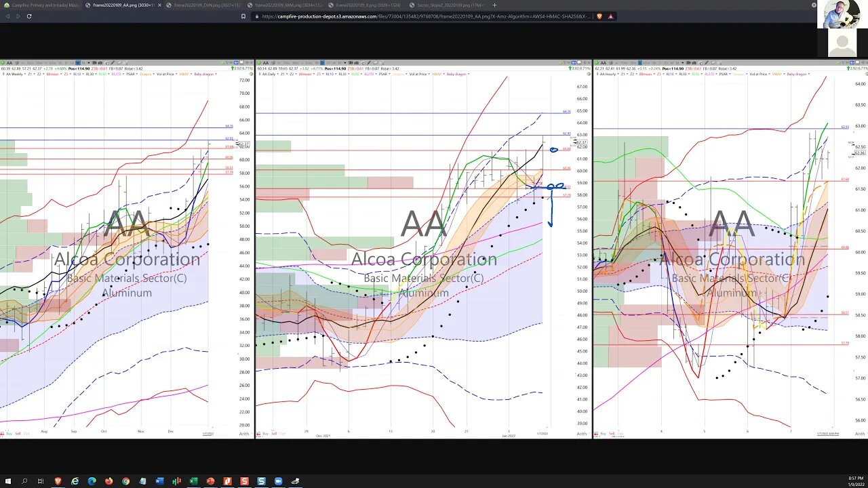Open the Brave Shields icon
Screen dimensions: 868x488
click(x=600, y=16)
